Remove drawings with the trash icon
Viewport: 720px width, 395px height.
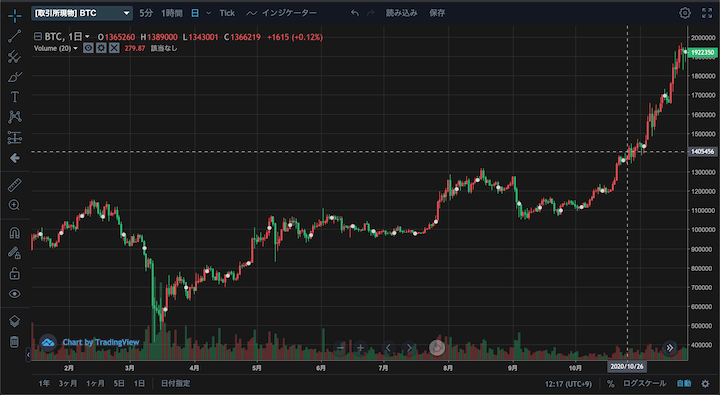pos(15,342)
